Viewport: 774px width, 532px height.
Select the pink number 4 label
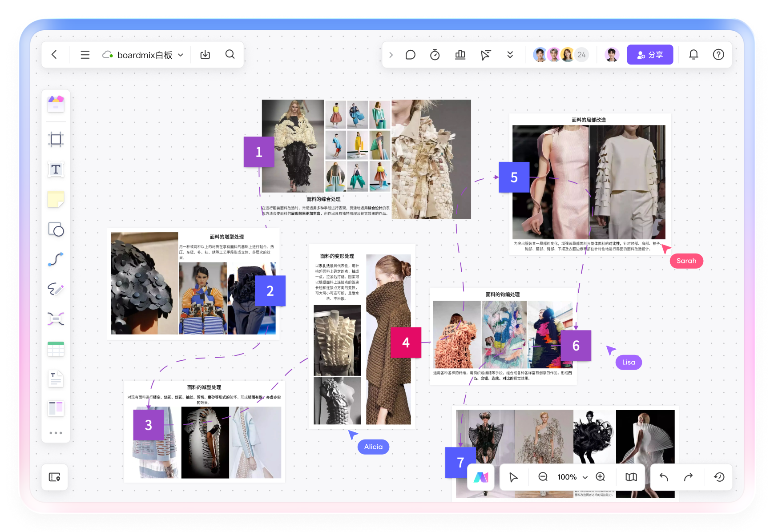[x=406, y=343]
